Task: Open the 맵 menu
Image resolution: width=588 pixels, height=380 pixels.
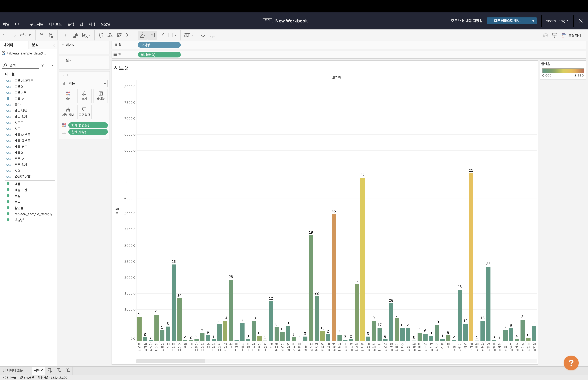Action: (81, 24)
